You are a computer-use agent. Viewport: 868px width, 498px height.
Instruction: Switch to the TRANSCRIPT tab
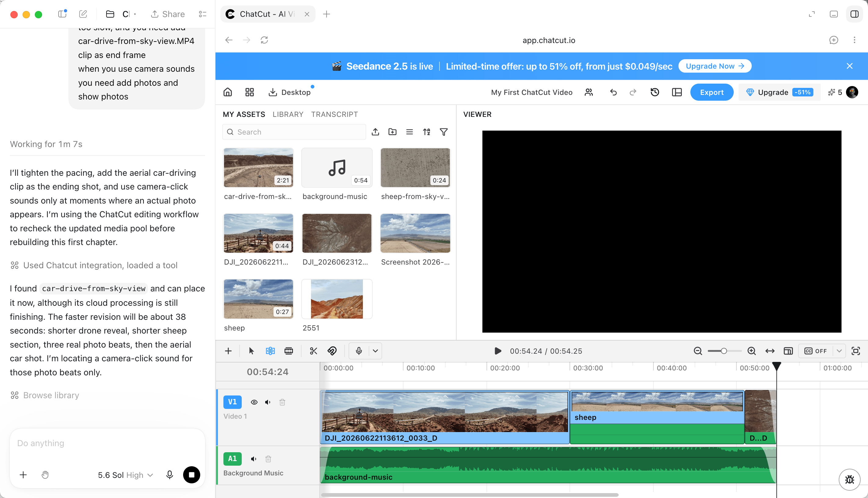click(x=335, y=114)
